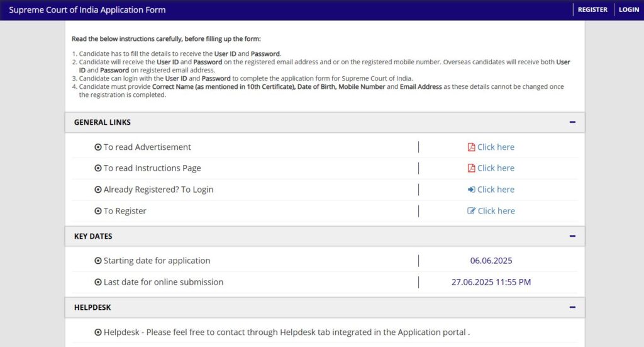Click instruction 4 about Correct Name in 10th Certificate
The image size is (644, 347).
321,91
